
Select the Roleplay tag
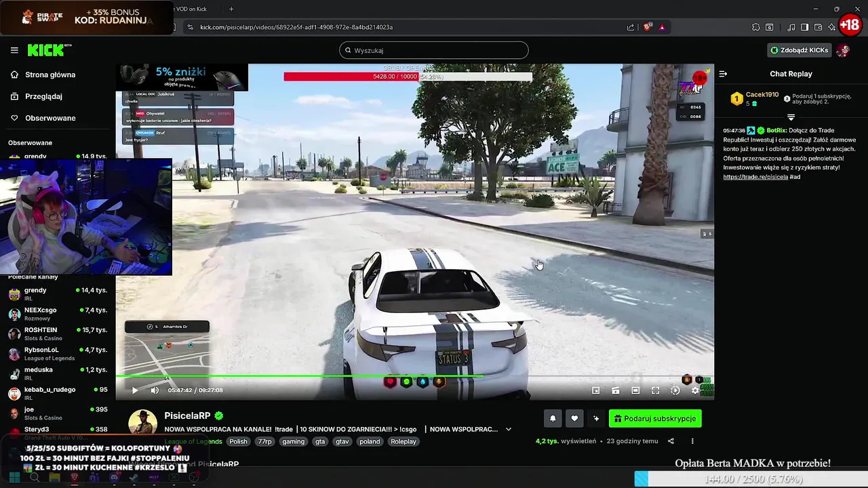pos(403,441)
